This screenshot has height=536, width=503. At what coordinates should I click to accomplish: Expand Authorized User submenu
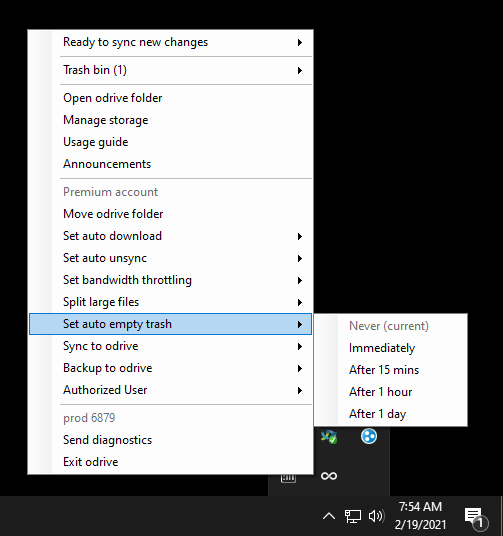pyautogui.click(x=170, y=390)
